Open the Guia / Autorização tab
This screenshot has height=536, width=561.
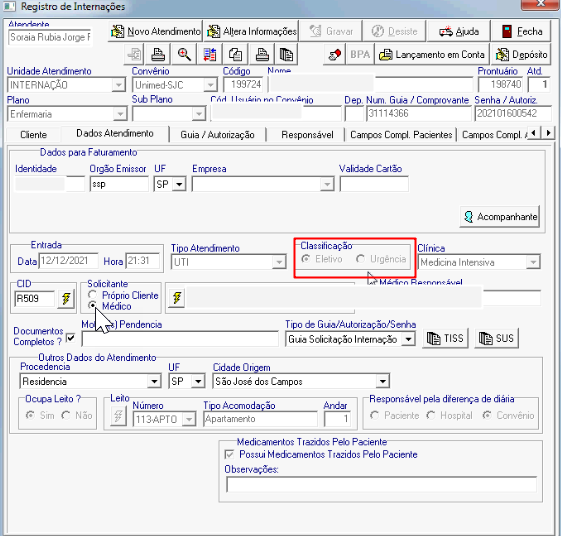(217, 135)
